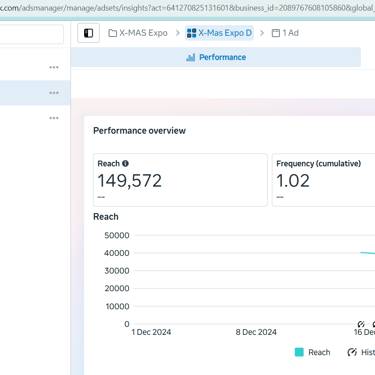Click the 1 Dec 2024 axis label

click(151, 332)
